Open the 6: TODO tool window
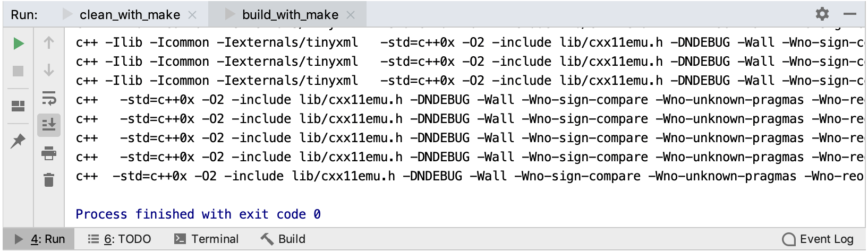This screenshot has width=868, height=252. pyautogui.click(x=120, y=239)
